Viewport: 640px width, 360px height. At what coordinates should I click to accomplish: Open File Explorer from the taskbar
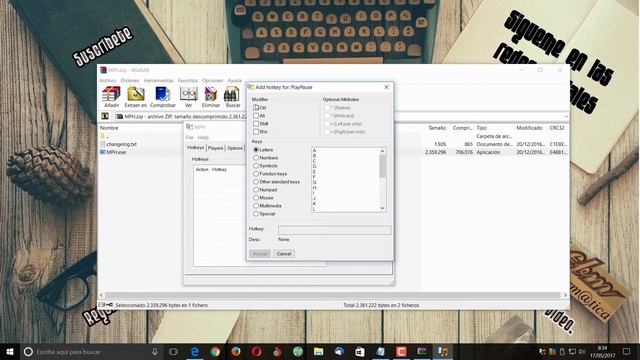[x=318, y=351]
